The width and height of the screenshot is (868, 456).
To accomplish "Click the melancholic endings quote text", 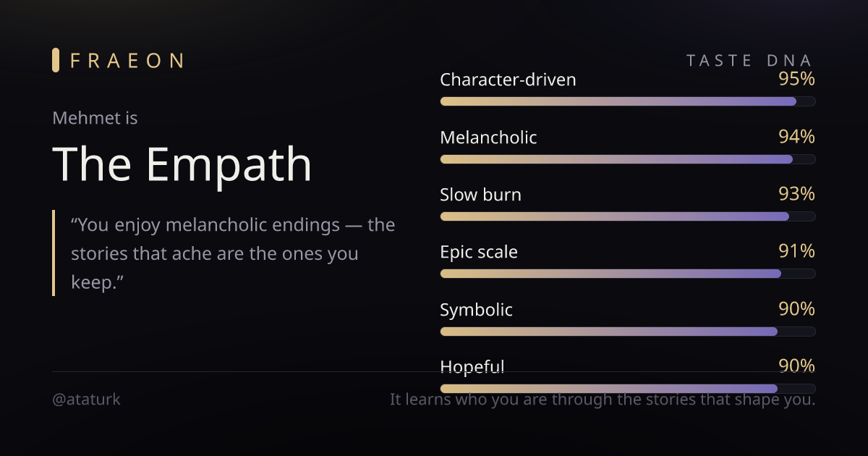I will (233, 253).
